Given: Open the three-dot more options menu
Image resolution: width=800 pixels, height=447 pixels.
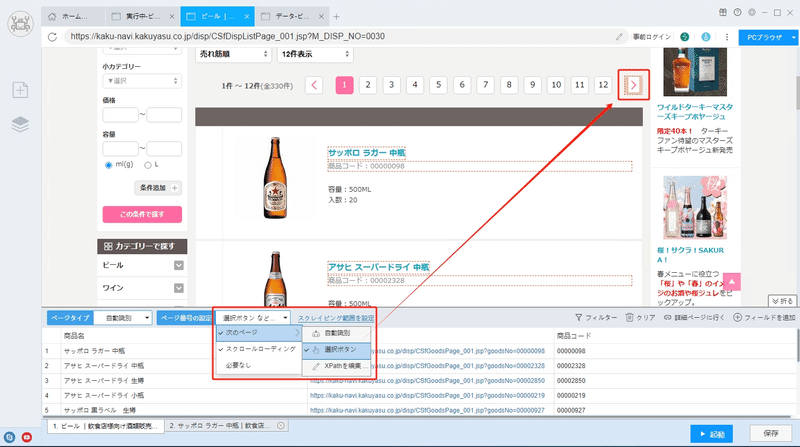Looking at the screenshot, I should (x=727, y=37).
